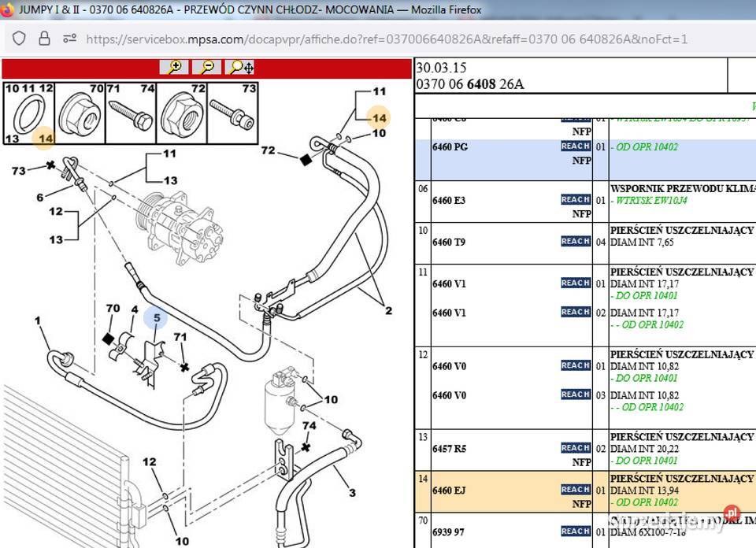Screen dimensions: 756x548
Task: Click the REACH badge for 6460 T9
Action: [576, 242]
